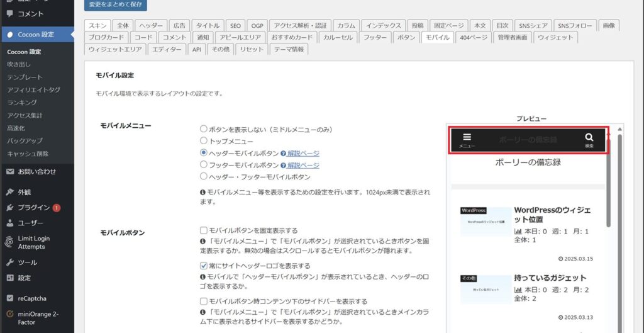Open the フッター settings tab
Viewport: 644px width, 333px height.
pos(375,38)
